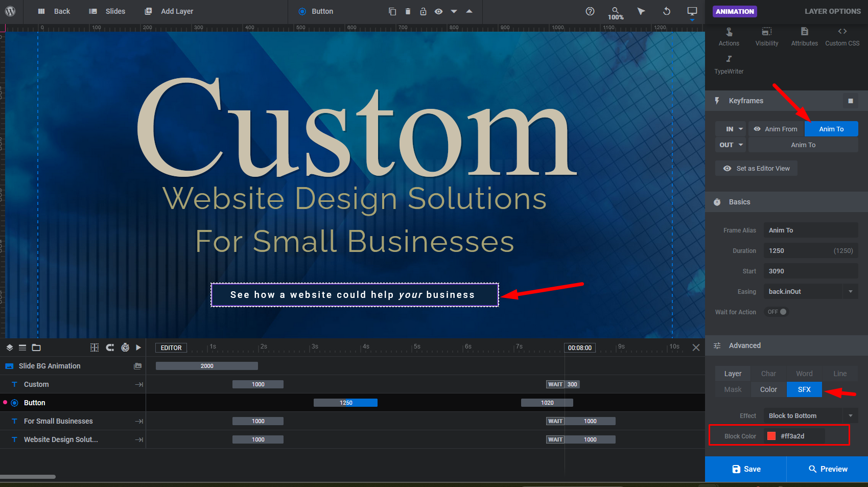Image resolution: width=868 pixels, height=487 pixels.
Task: Open the desktop device view switcher
Action: click(x=692, y=12)
